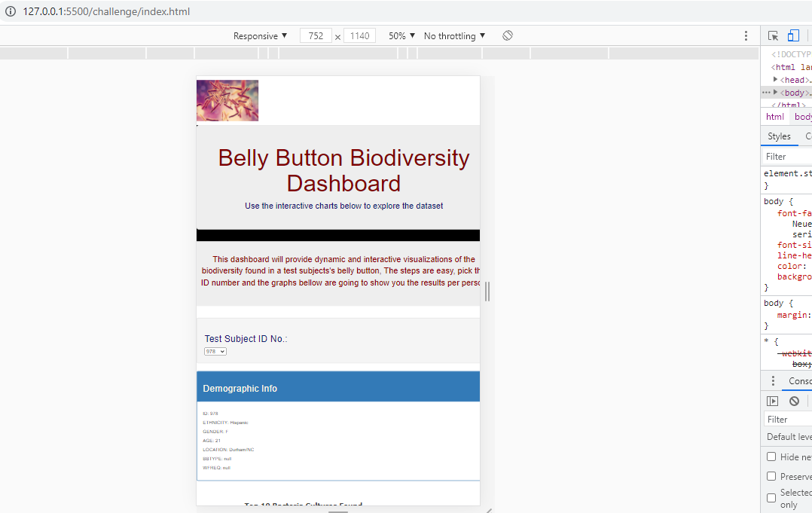Expand the body element in the DOM tree
Image resolution: width=812 pixels, height=513 pixels.
[x=777, y=92]
